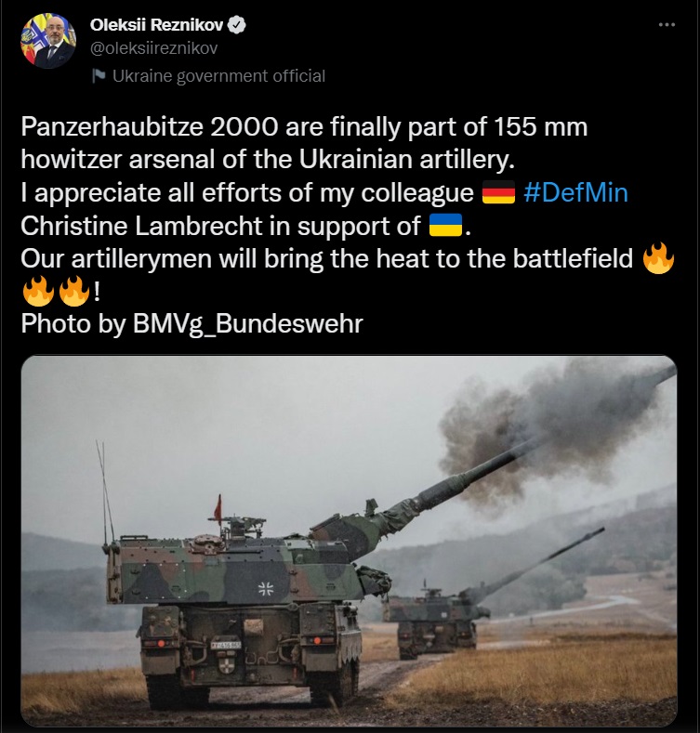Click the first fire emoji on the last emoji line
This screenshot has width=700, height=733.
[x=38, y=291]
